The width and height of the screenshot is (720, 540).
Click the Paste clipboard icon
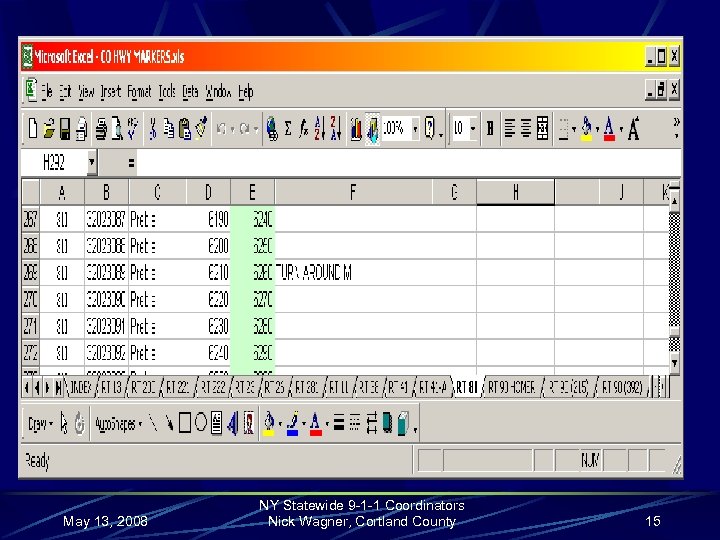[185, 128]
